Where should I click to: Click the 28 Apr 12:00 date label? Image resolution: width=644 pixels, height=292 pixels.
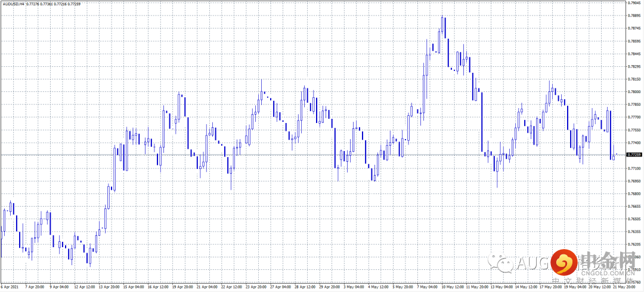pos(306,286)
